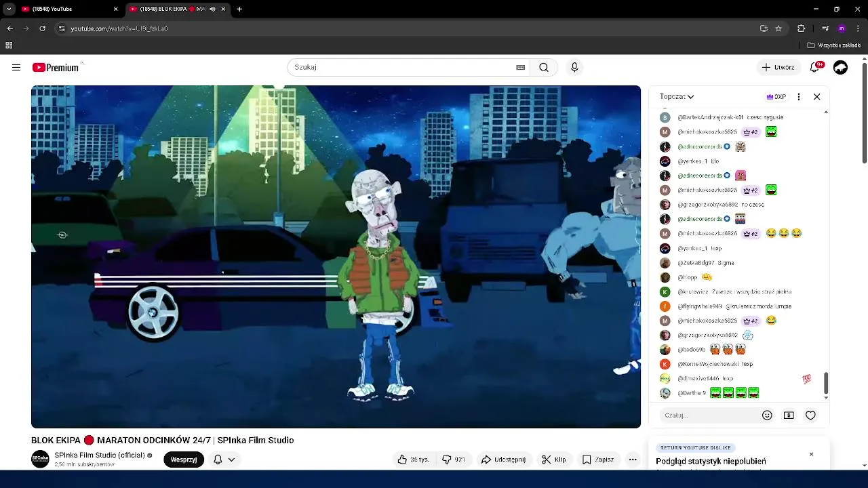Click the address bar URL

click(x=119, y=28)
